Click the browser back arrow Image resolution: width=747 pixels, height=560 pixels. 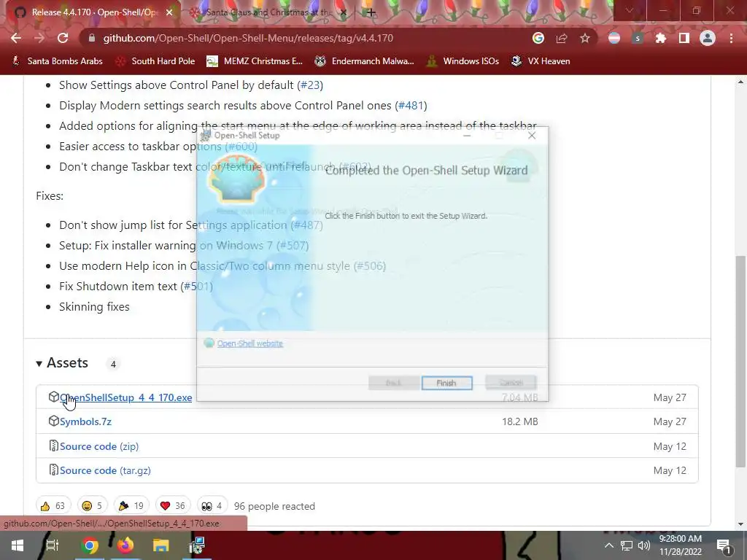tap(16, 38)
